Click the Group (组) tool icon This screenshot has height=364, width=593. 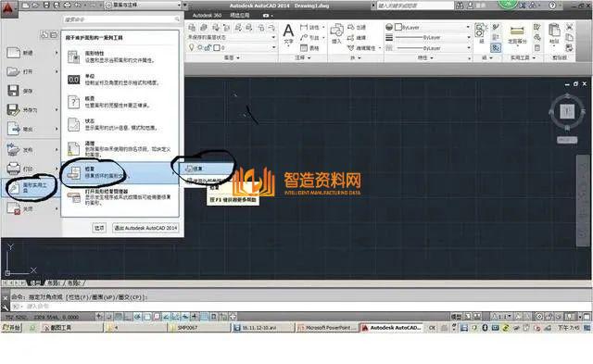pos(480,31)
